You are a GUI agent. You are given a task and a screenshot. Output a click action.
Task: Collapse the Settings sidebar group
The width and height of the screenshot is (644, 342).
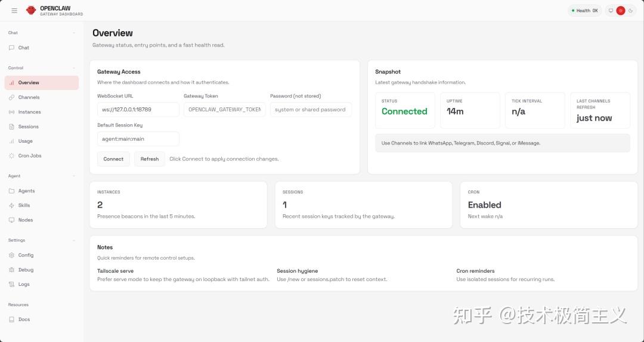pos(74,241)
